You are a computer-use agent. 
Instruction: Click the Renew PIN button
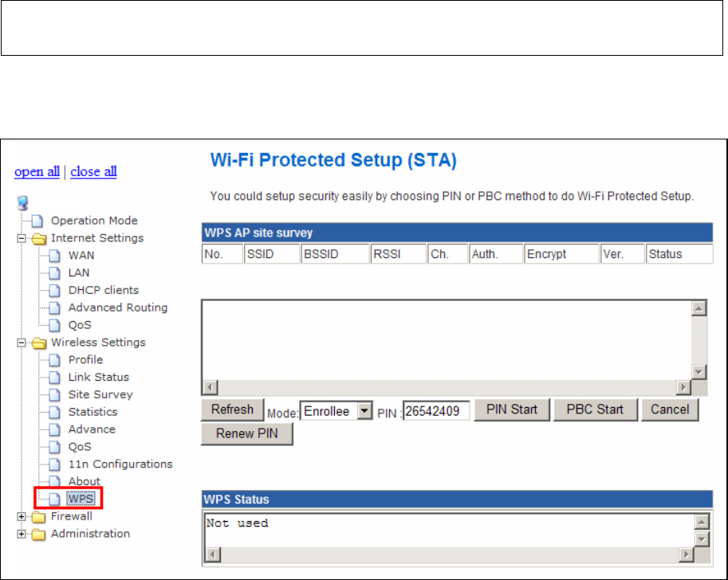247,434
